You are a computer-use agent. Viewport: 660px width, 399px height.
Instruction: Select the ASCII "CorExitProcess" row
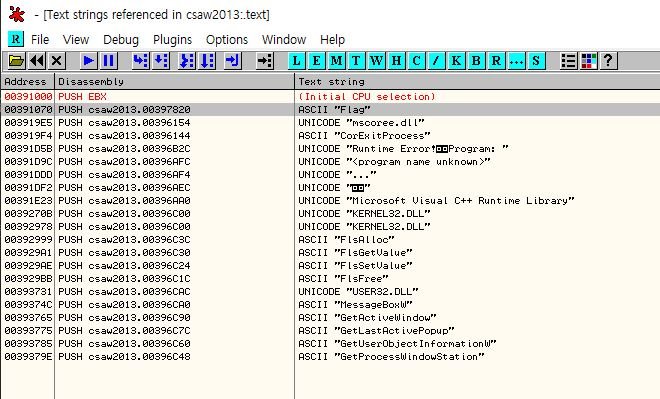(330, 136)
